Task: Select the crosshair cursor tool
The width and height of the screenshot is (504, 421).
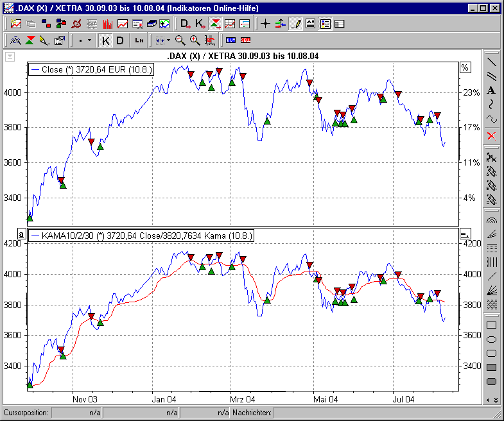Action: click(265, 24)
